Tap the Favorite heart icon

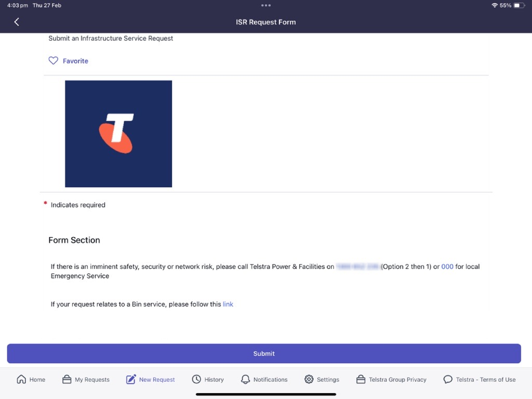click(x=53, y=61)
